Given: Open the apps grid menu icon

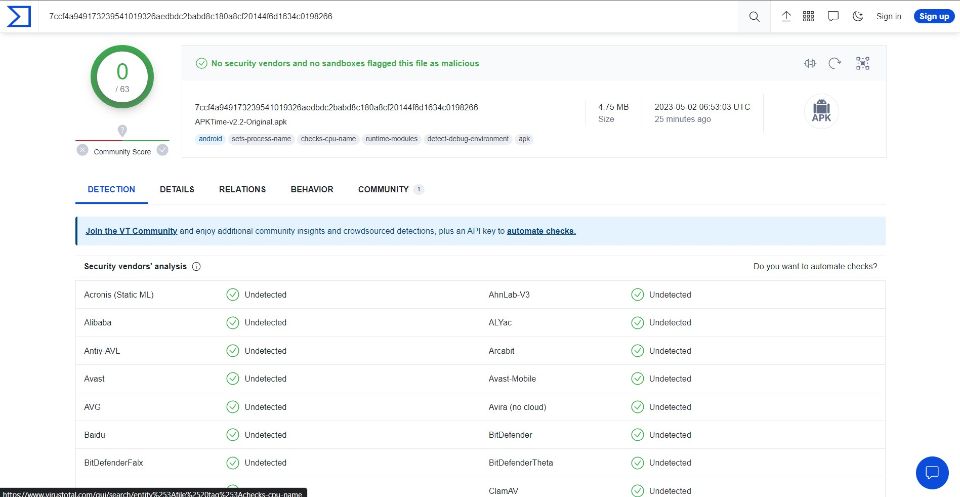Looking at the screenshot, I should pyautogui.click(x=808, y=17).
